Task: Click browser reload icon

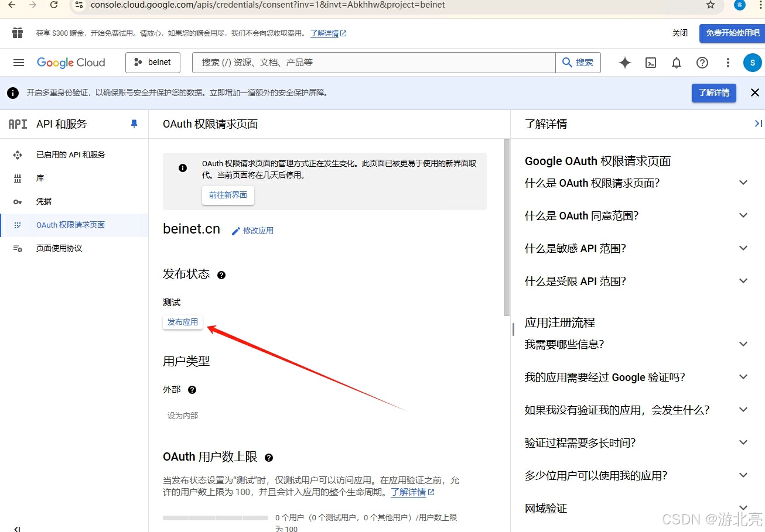Action: pyautogui.click(x=54, y=5)
